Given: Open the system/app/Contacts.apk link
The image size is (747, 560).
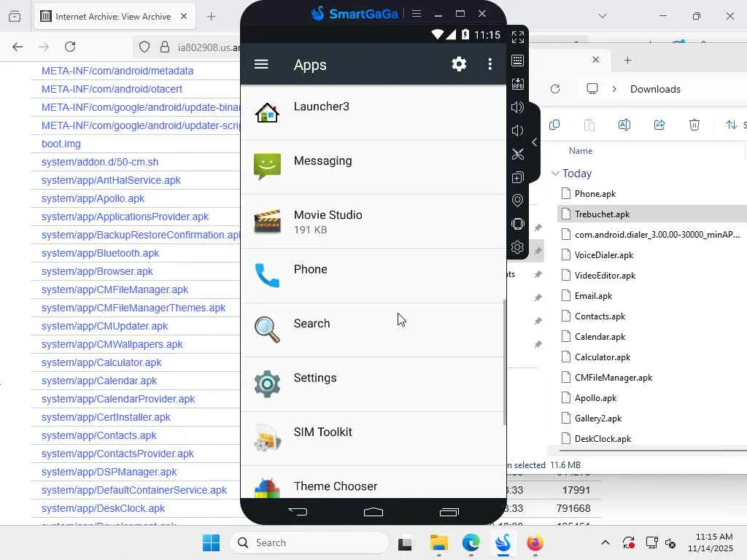Looking at the screenshot, I should 99,436.
